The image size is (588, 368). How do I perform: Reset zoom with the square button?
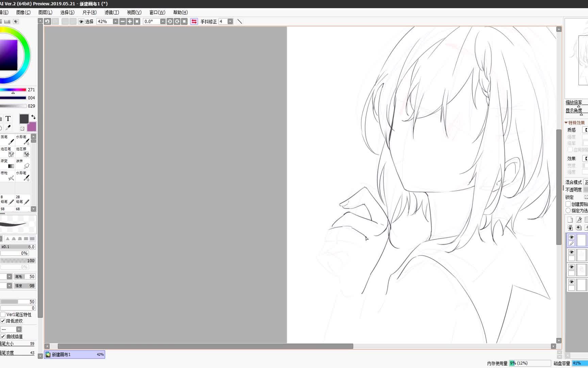click(x=137, y=21)
